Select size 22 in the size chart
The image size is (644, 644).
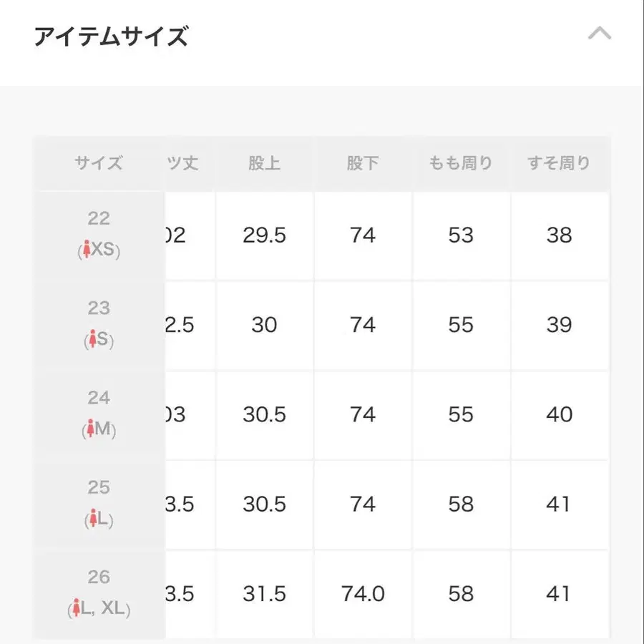[x=99, y=235]
